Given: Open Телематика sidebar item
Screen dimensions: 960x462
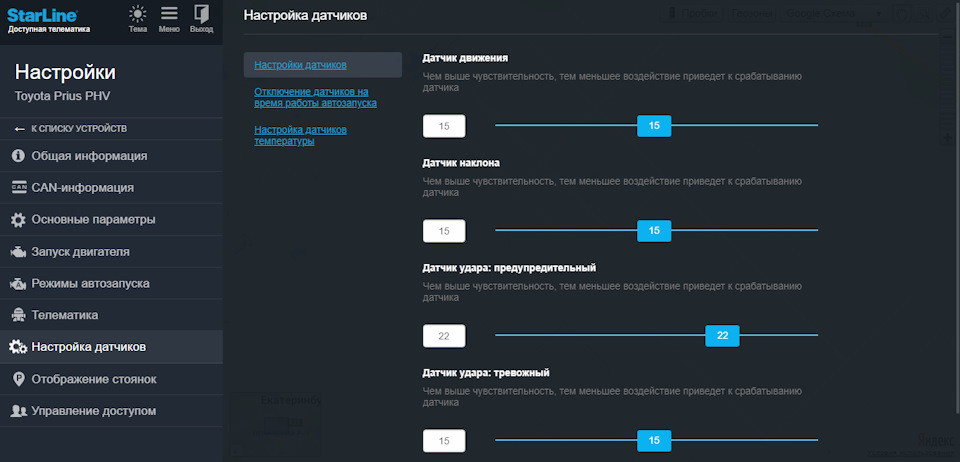Looking at the screenshot, I should (x=111, y=315).
